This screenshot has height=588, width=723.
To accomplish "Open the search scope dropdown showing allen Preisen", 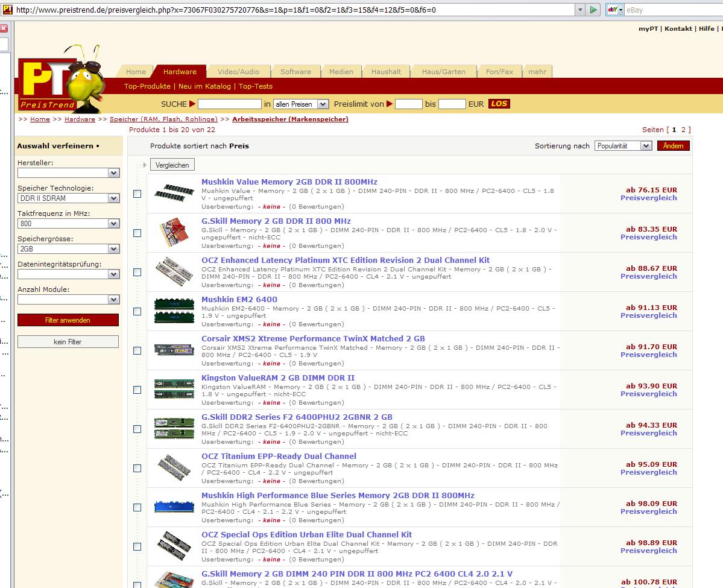I will point(301,104).
